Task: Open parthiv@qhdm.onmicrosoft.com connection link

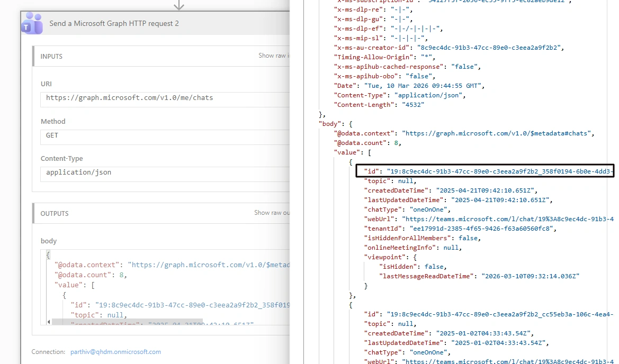Action: pos(115,352)
